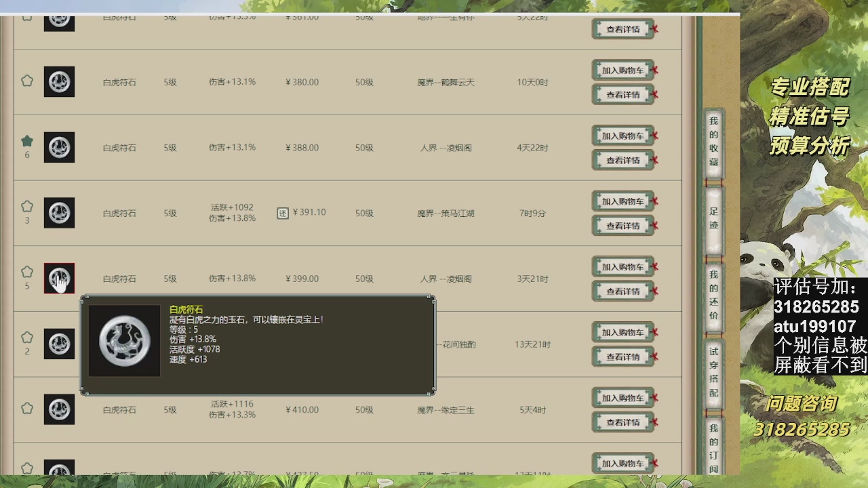Screen dimensions: 868x488
Task: Click the item icon in the 13天21时 row
Action: click(x=59, y=344)
